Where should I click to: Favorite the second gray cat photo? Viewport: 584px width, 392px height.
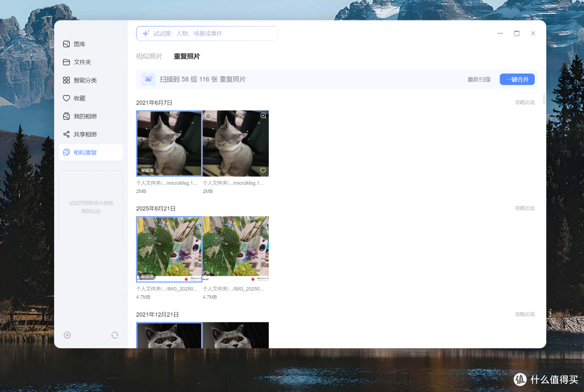(263, 170)
